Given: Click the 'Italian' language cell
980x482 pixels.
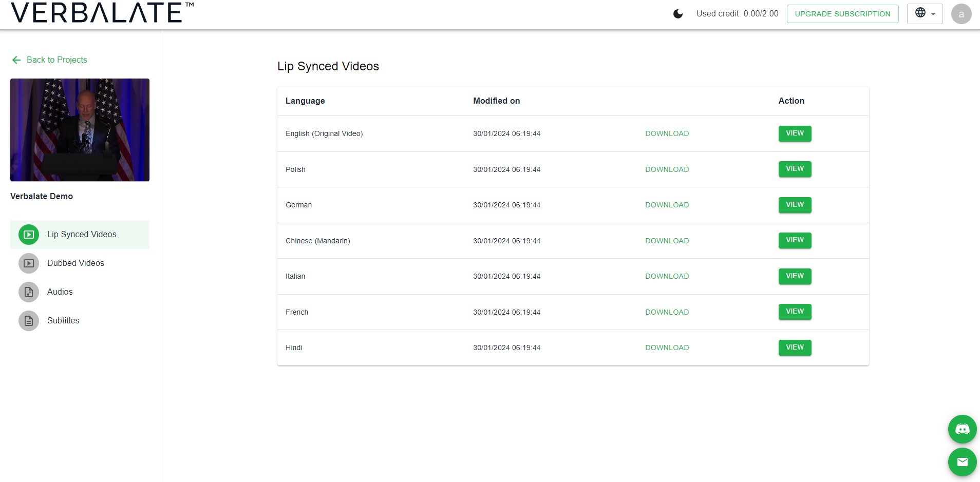Looking at the screenshot, I should pyautogui.click(x=295, y=276).
